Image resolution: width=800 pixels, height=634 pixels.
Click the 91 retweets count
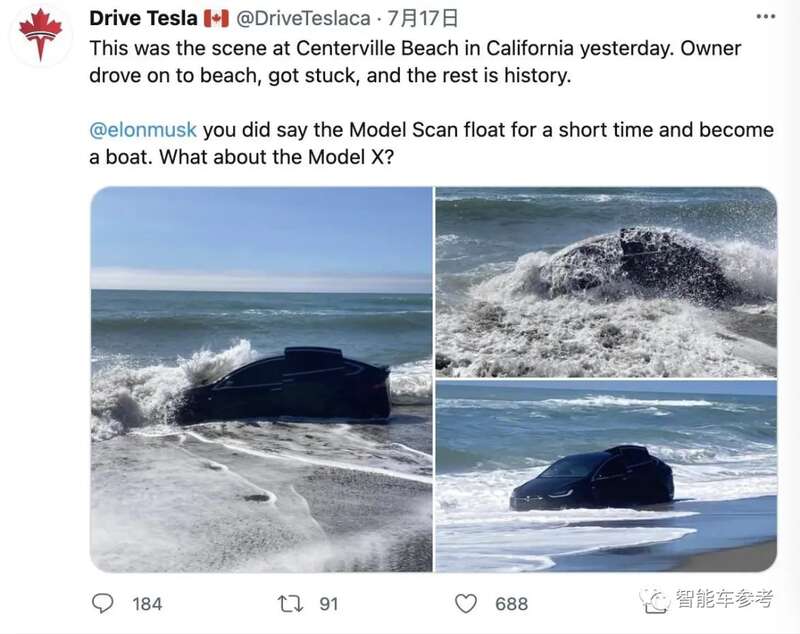[328, 603]
